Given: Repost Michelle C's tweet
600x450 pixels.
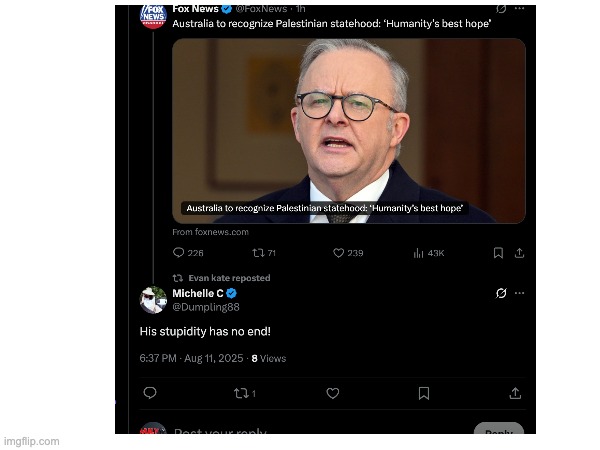Looking at the screenshot, I should pyautogui.click(x=245, y=393).
